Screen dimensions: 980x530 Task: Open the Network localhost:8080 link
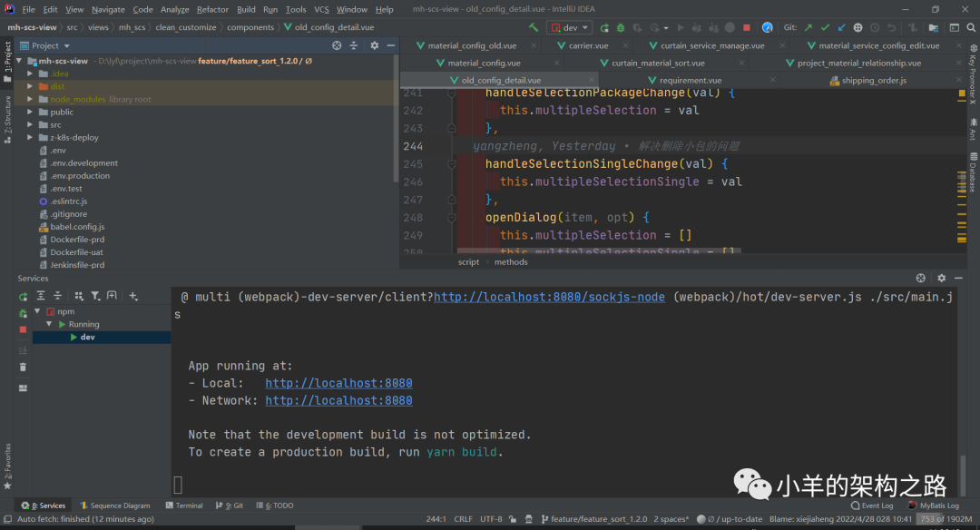tap(338, 400)
